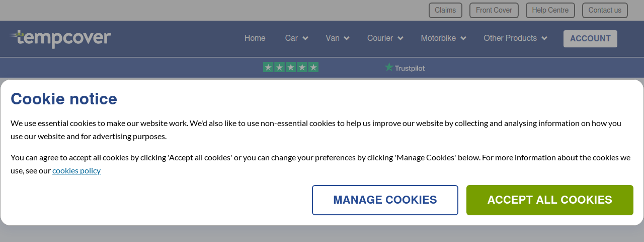Select the Van navigation item

[x=333, y=38]
